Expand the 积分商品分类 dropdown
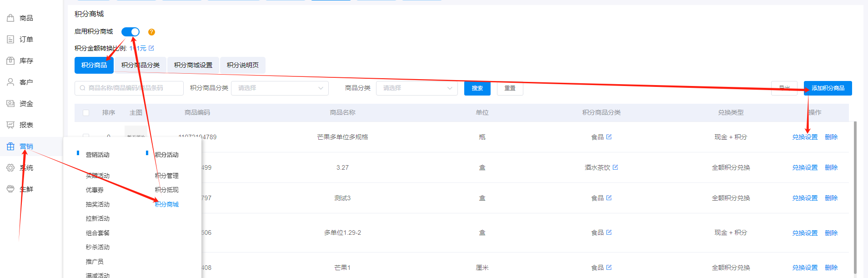Viewport: 868px width, 278px height. [280, 88]
